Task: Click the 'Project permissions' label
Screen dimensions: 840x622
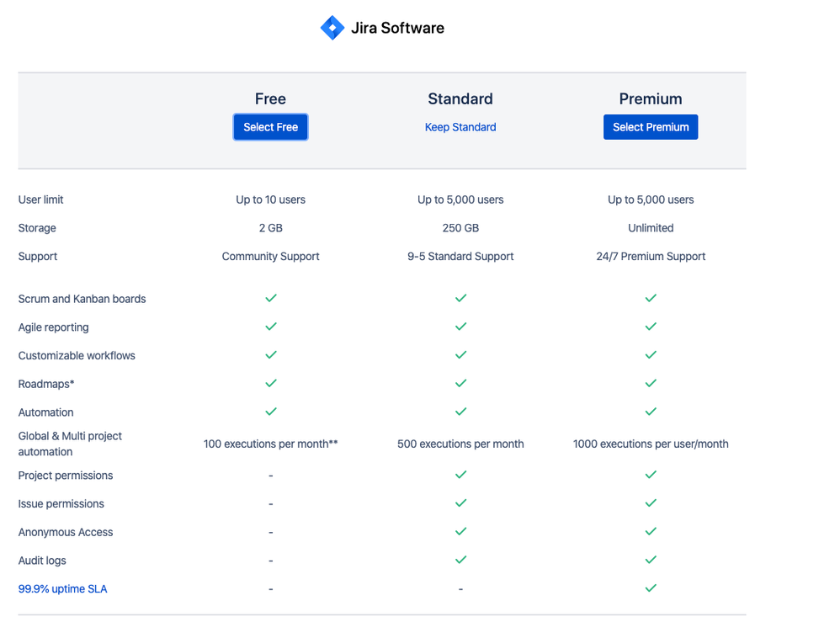Action: (x=66, y=476)
